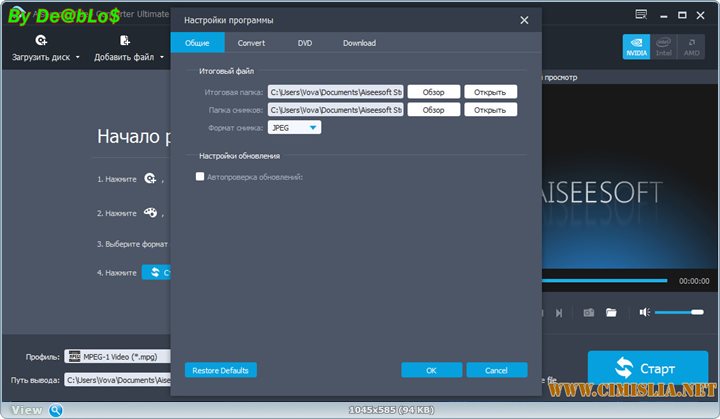The width and height of the screenshot is (720, 419).
Task: Select NVIDIA acceleration icon
Action: click(635, 47)
